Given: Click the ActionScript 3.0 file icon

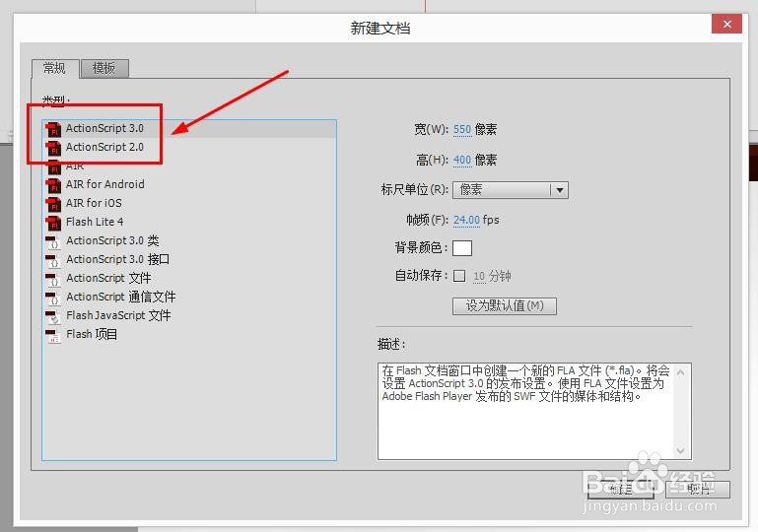Looking at the screenshot, I should pyautogui.click(x=53, y=129).
